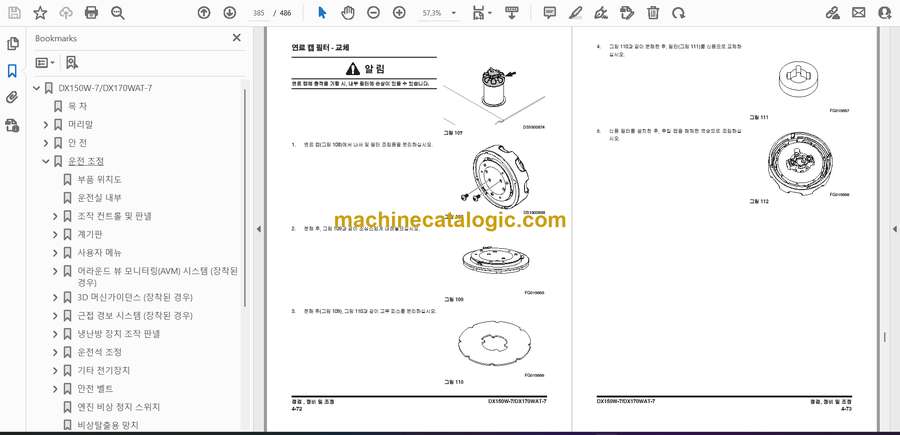Open the find text magnifier tool
The height and width of the screenshot is (435, 900).
118,13
